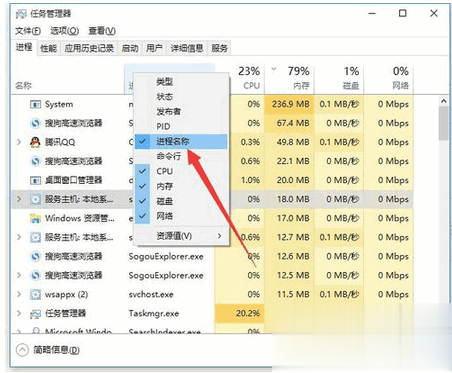This screenshot has width=452, height=373.
Task: Click 服务主机 gear icon in 18.0 MB row
Action: (x=35, y=199)
